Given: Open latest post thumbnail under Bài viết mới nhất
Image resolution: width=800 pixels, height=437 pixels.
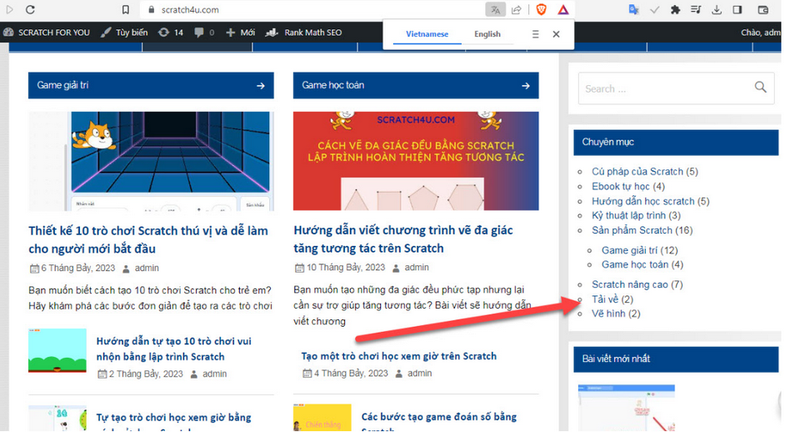Looking at the screenshot, I should coord(627,408).
